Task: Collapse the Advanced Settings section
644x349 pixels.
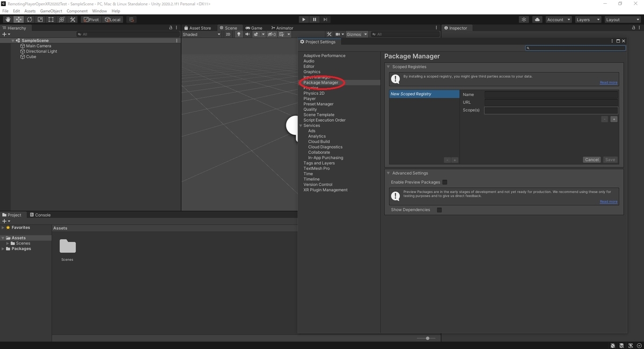Action: click(388, 173)
